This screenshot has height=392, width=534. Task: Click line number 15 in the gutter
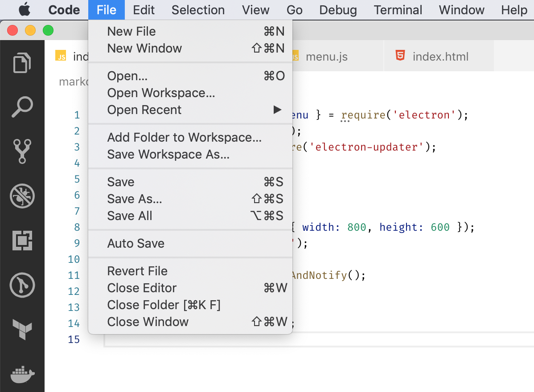(x=74, y=339)
